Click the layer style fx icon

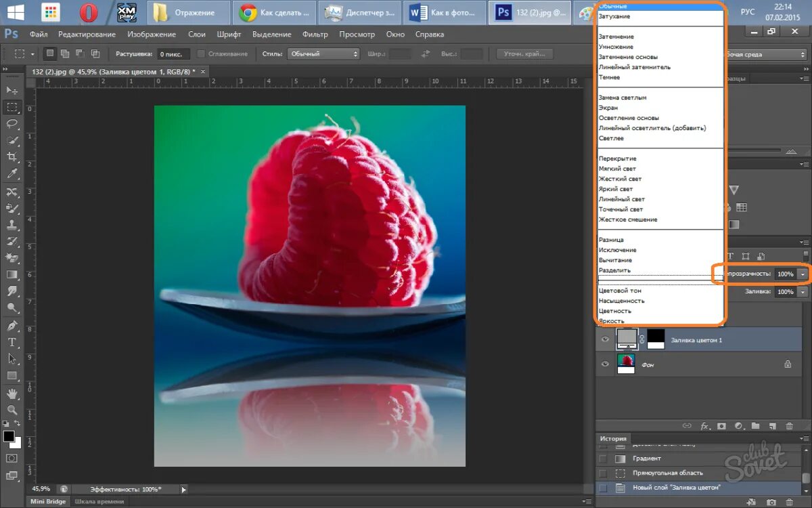click(x=704, y=426)
